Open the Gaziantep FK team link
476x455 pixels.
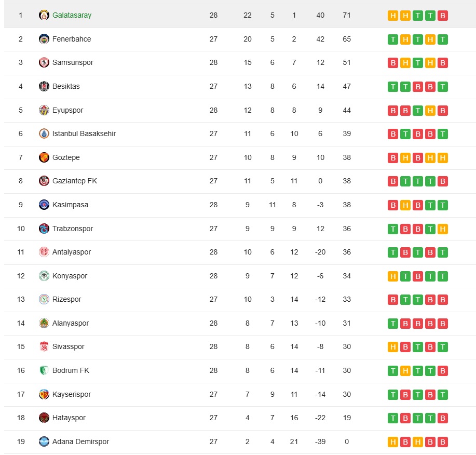pyautogui.click(x=74, y=181)
